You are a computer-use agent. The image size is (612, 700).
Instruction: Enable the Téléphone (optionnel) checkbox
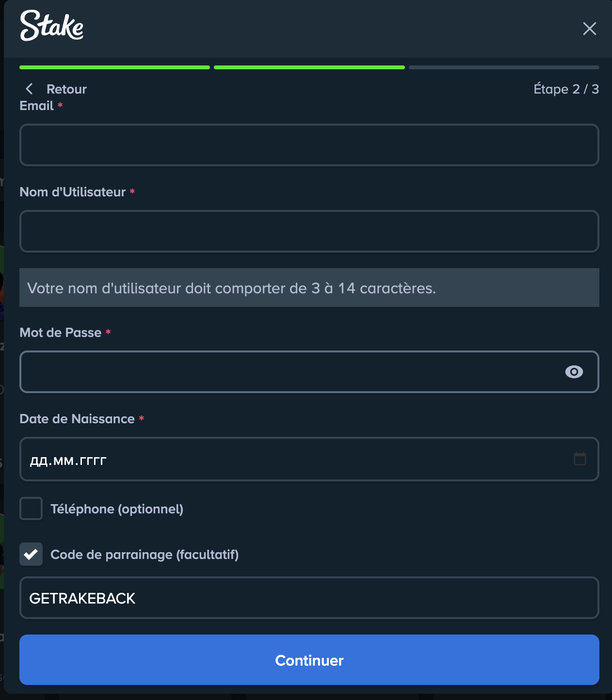pyautogui.click(x=31, y=509)
